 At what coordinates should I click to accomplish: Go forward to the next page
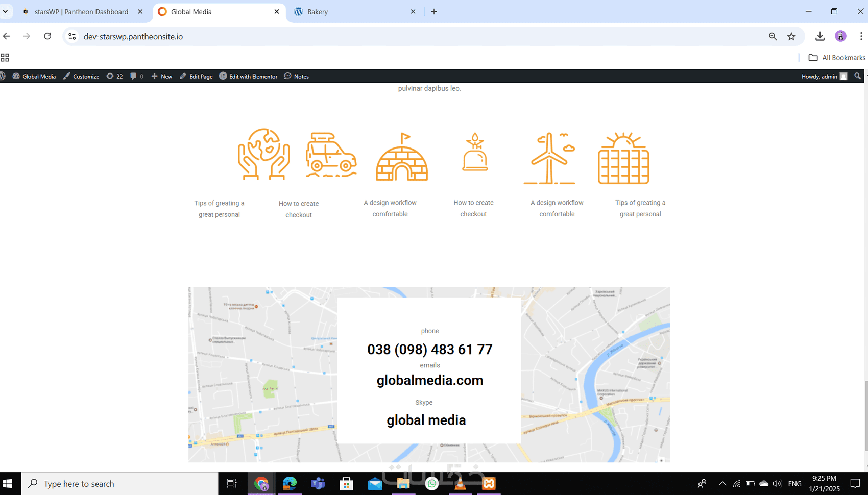click(27, 36)
